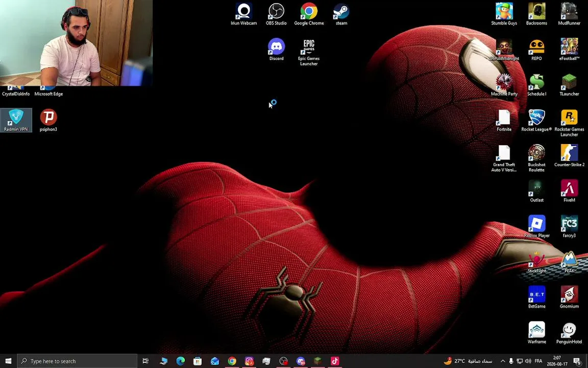The height and width of the screenshot is (368, 588).
Task: Switch to Minecraft block icon in taskbar
Action: coord(318,361)
